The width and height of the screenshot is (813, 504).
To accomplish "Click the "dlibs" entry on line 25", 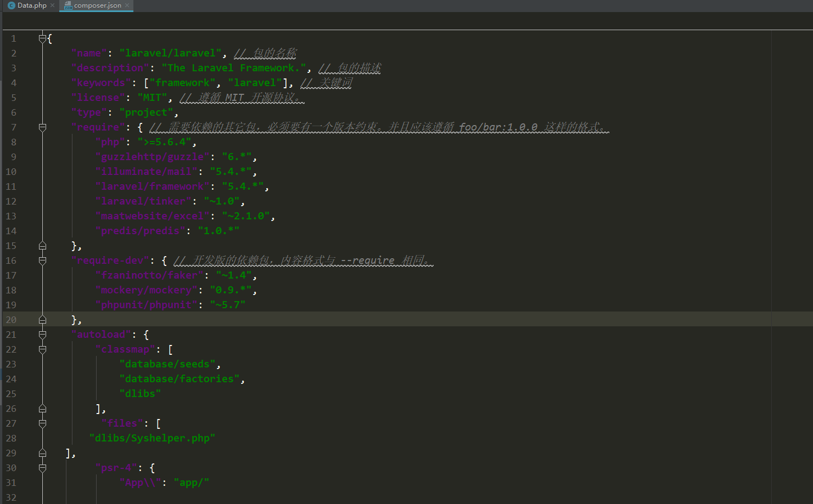I will [x=140, y=394].
